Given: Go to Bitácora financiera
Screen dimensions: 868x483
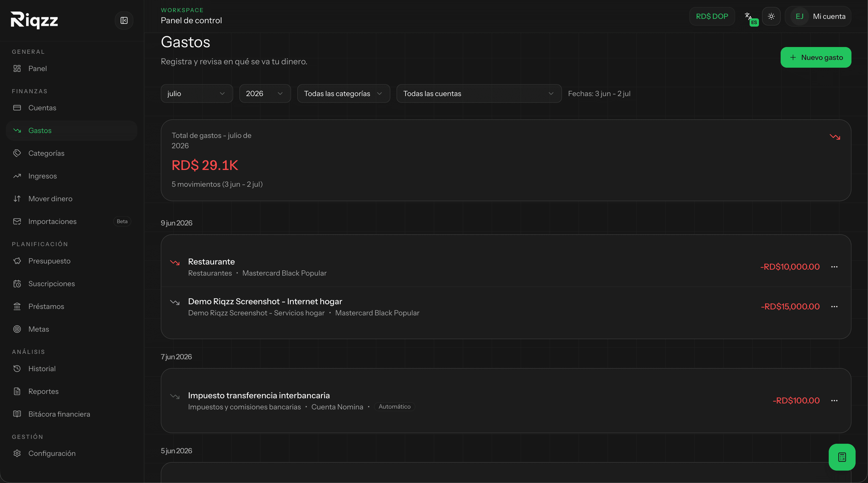Looking at the screenshot, I should [71, 414].
